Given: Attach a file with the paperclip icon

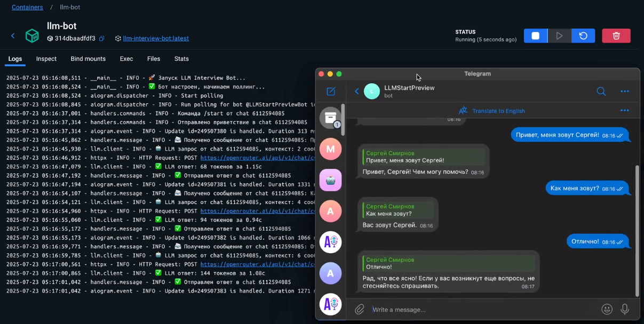Looking at the screenshot, I should click(x=359, y=309).
